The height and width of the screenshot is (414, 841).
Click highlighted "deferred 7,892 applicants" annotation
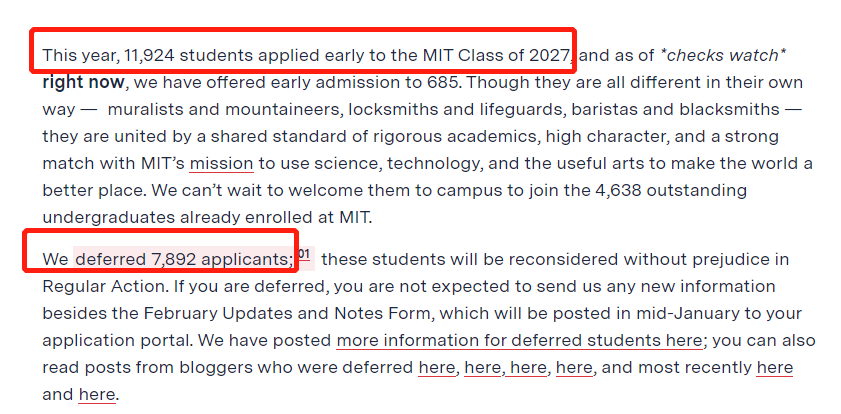pyautogui.click(x=183, y=260)
